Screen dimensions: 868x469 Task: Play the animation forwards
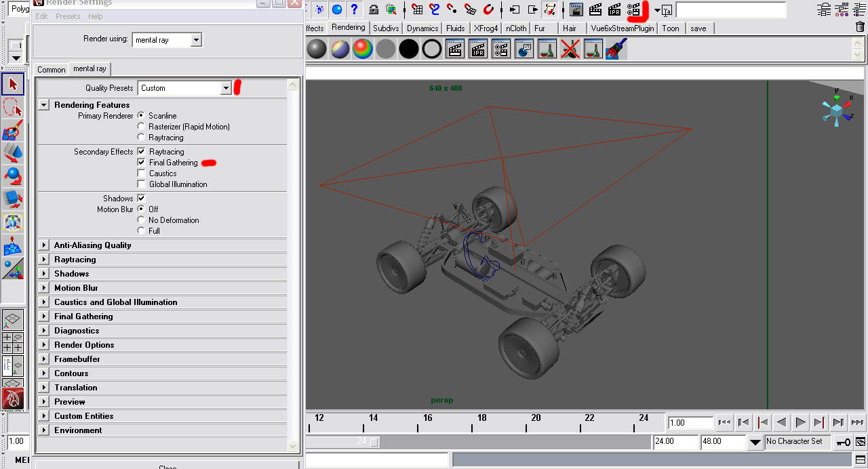point(800,423)
